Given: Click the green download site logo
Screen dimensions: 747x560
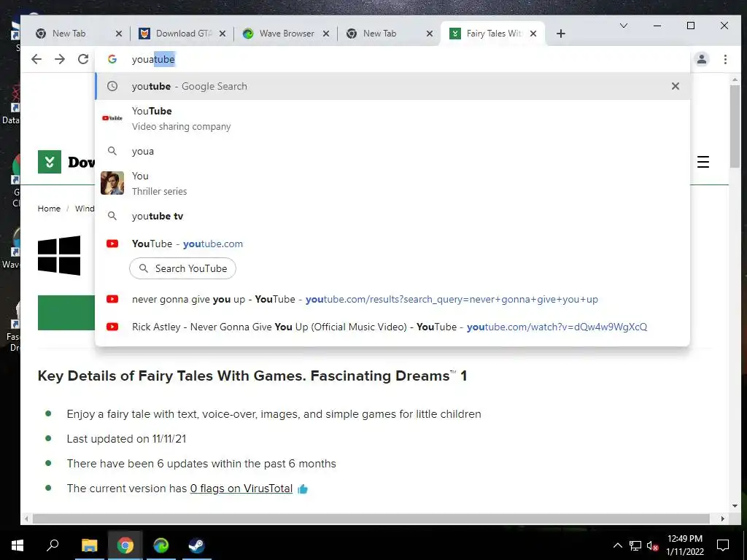Looking at the screenshot, I should pos(50,162).
